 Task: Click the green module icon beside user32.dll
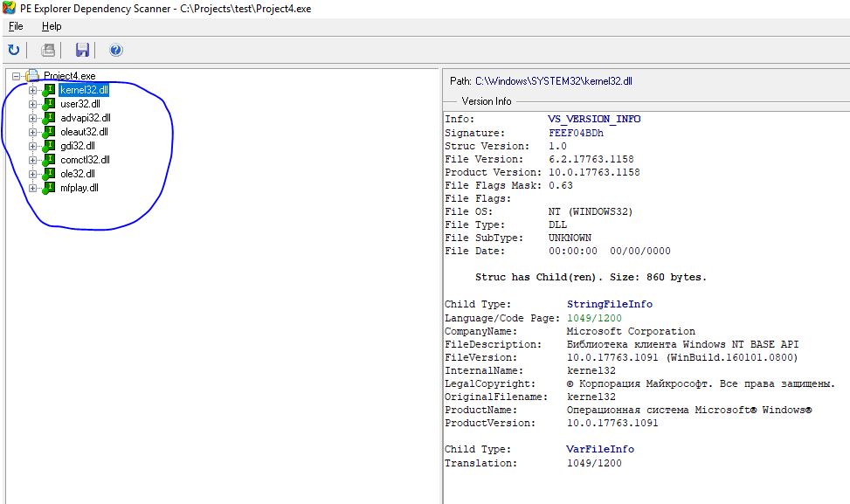[49, 104]
